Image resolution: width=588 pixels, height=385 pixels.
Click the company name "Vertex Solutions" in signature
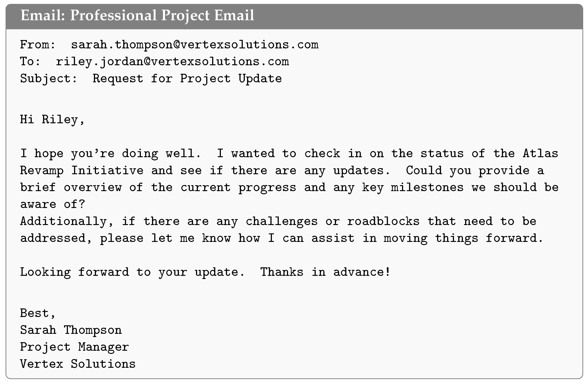tap(78, 364)
